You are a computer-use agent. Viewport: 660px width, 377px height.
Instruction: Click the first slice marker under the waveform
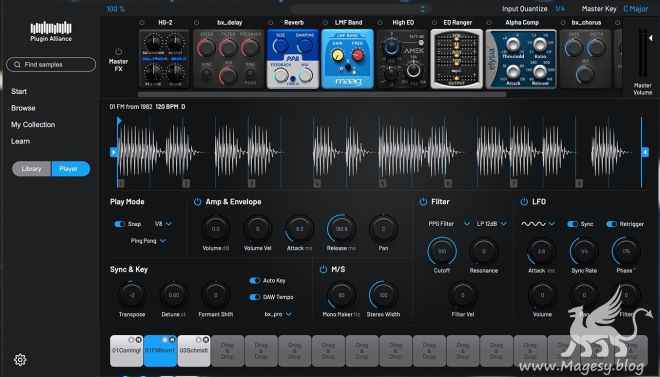pos(121,183)
